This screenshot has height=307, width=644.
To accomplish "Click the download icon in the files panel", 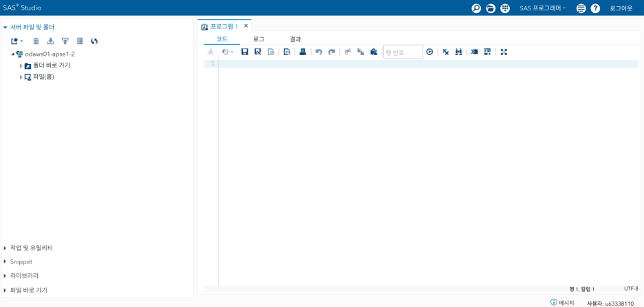I will tap(50, 41).
